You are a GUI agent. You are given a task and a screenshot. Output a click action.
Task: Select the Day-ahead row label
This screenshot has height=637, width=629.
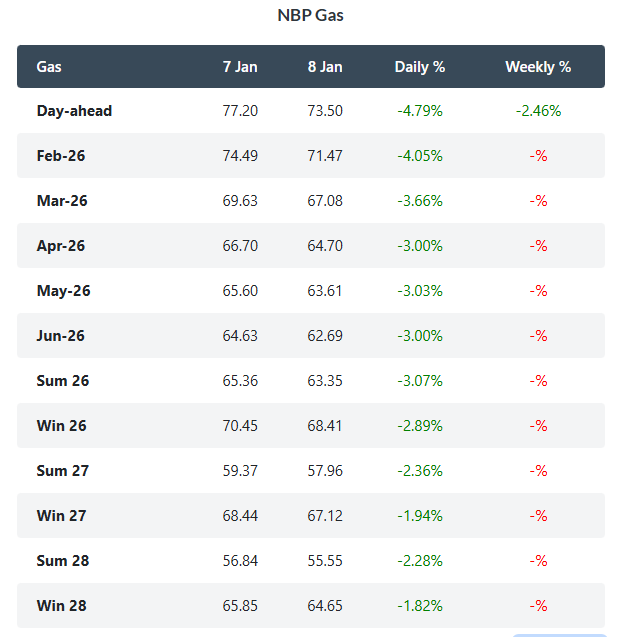pyautogui.click(x=74, y=111)
